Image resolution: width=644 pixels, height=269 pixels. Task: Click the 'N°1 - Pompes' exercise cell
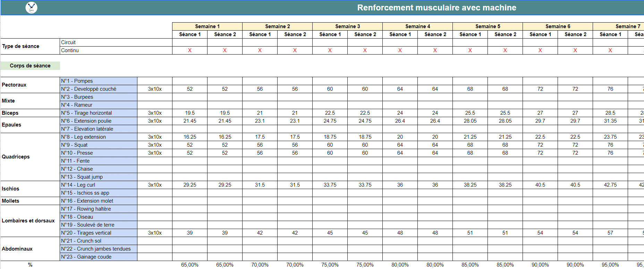click(x=99, y=81)
